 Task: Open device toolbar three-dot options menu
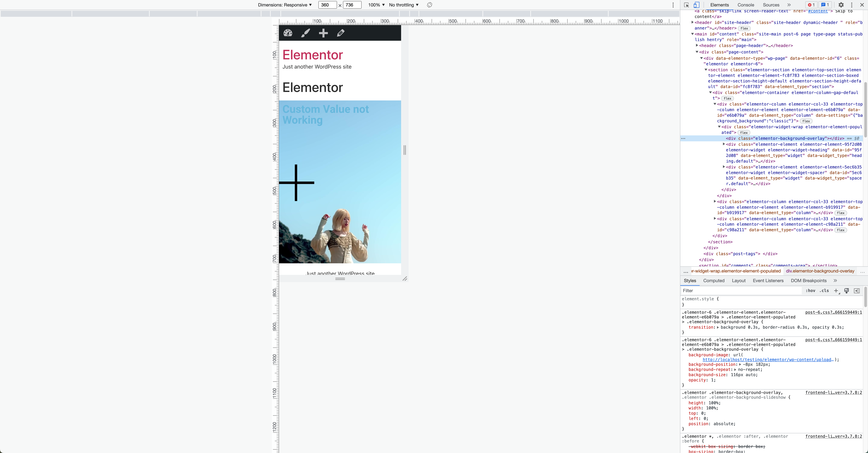673,5
